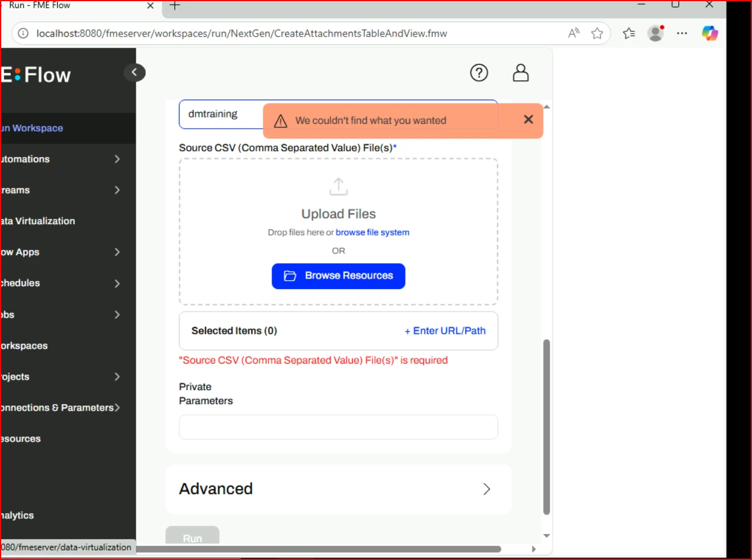Click the scroll-down arrow of the form scrollbar
Screen dimensions: 752x560
(x=546, y=536)
